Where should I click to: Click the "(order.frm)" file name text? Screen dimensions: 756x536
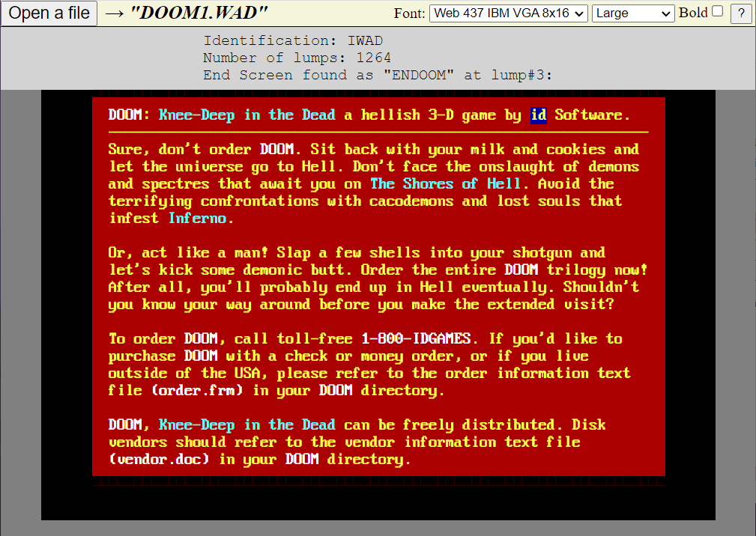tap(197, 391)
